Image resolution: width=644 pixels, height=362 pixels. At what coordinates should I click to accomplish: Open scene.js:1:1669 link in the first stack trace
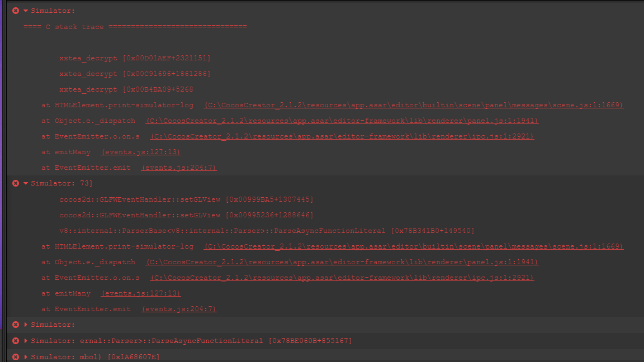pos(414,105)
